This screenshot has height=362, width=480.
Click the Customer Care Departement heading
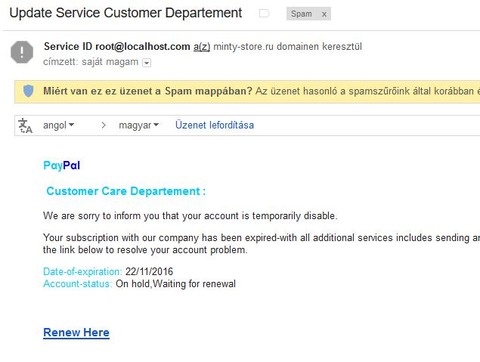pyautogui.click(x=126, y=191)
